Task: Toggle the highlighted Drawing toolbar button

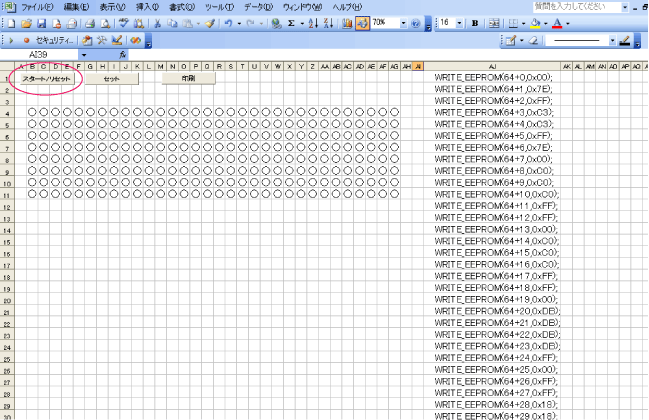Action: pos(362,22)
